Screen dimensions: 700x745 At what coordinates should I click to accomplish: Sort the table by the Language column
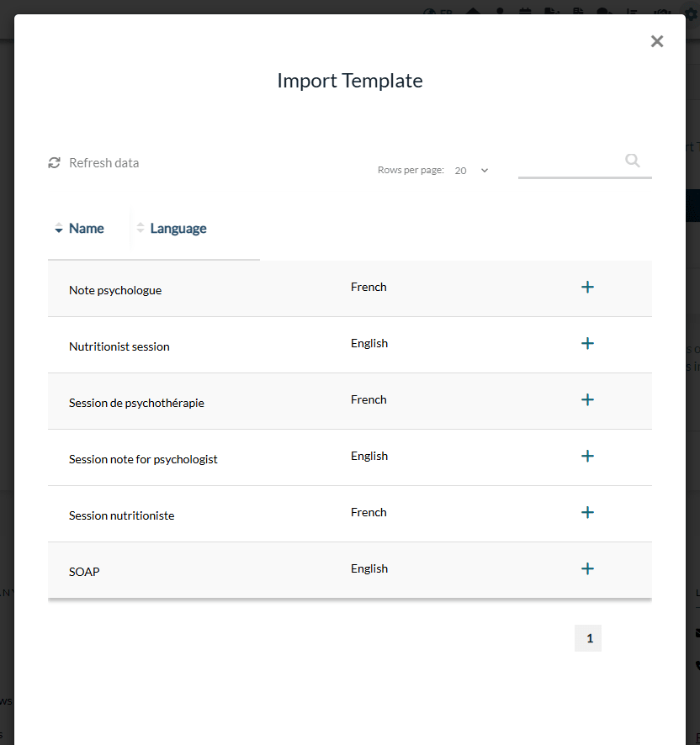[178, 229]
